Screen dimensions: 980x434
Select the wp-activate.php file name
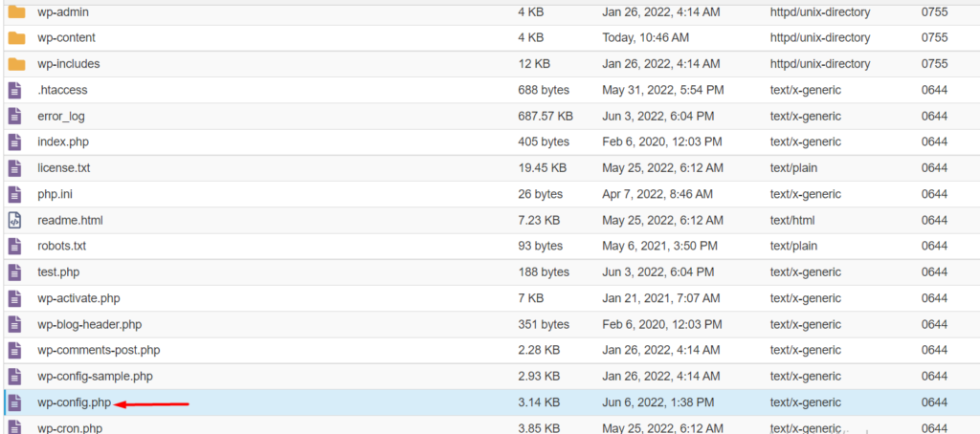point(78,298)
